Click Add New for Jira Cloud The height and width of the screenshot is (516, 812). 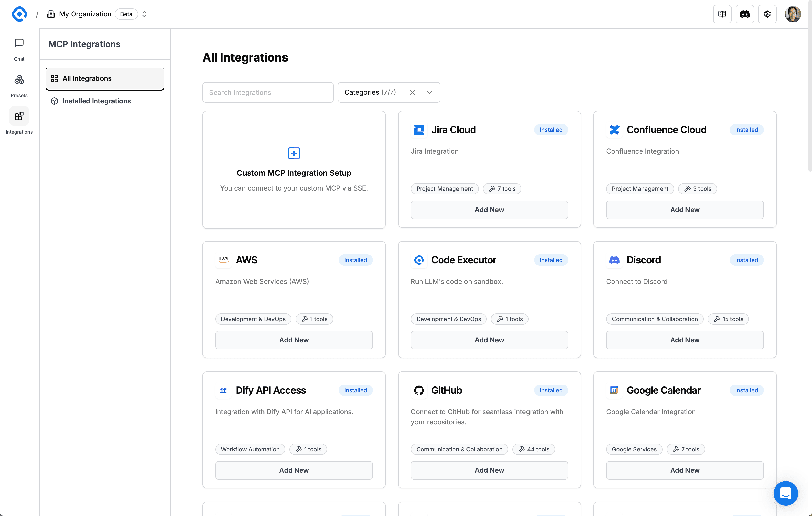coord(489,210)
